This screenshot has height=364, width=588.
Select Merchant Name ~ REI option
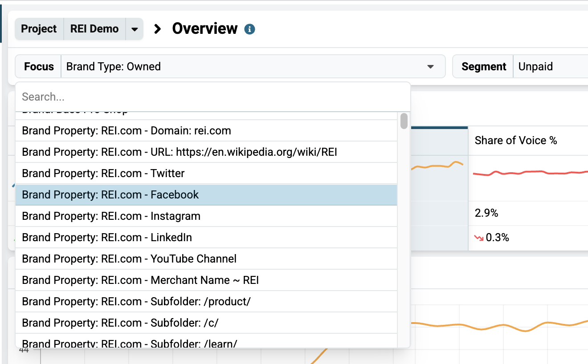[206, 280]
